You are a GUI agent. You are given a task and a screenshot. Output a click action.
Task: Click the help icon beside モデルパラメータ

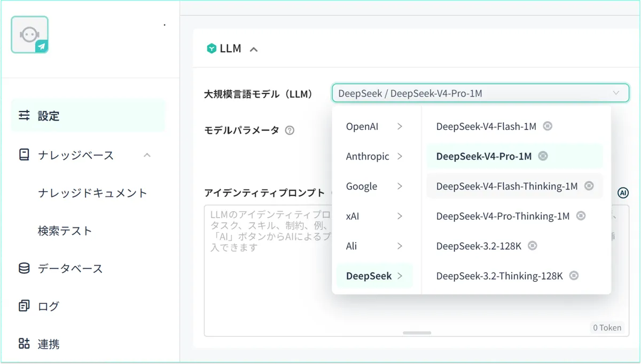(x=290, y=130)
